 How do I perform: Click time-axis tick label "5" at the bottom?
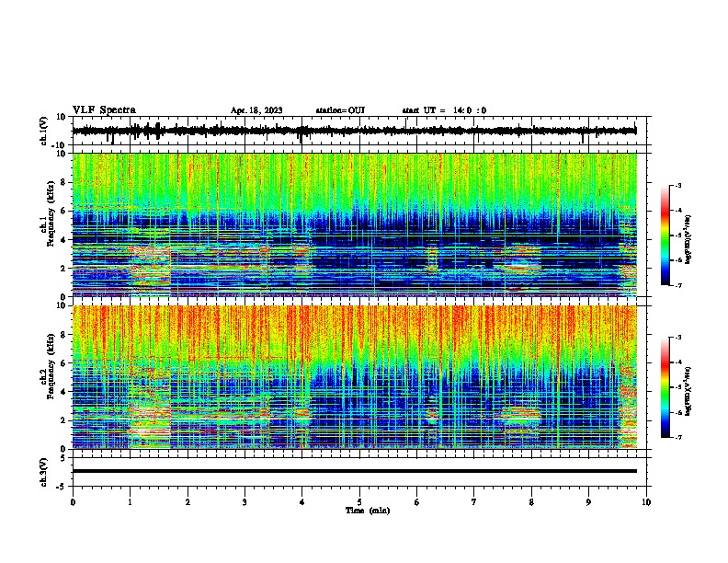tap(359, 502)
